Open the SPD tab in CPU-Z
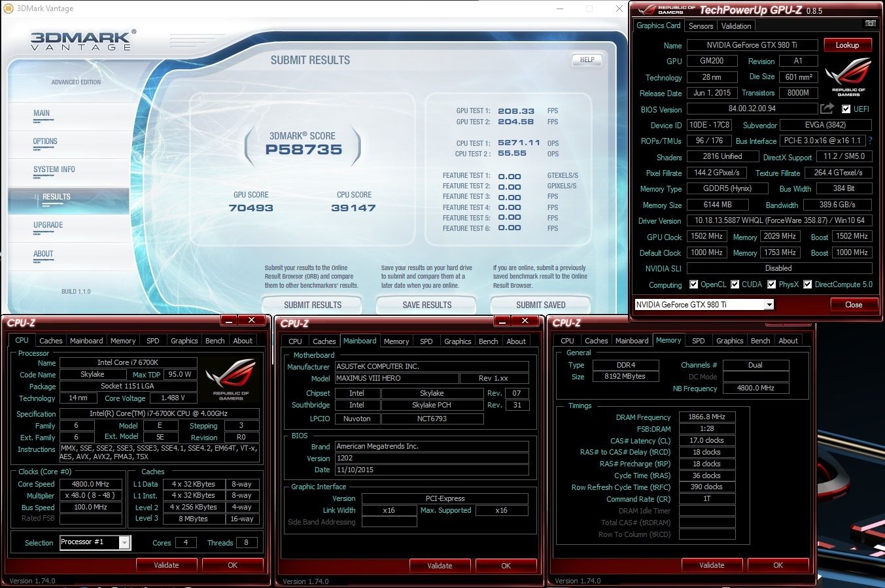 (152, 340)
